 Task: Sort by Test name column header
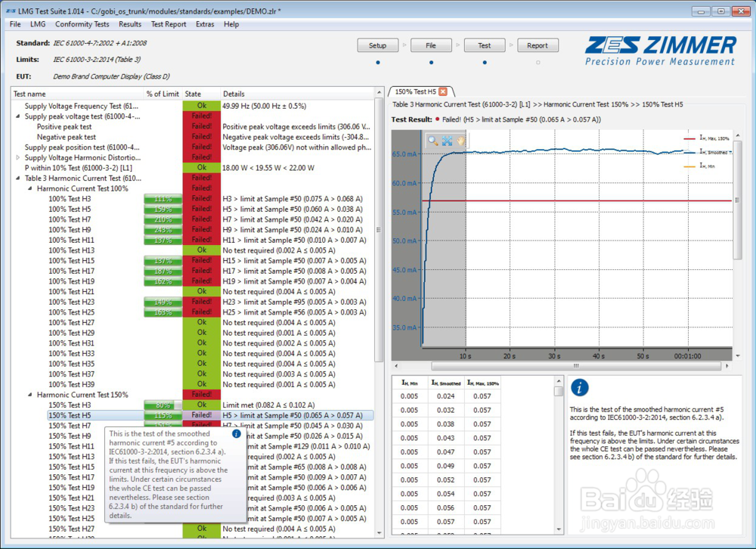point(77,94)
